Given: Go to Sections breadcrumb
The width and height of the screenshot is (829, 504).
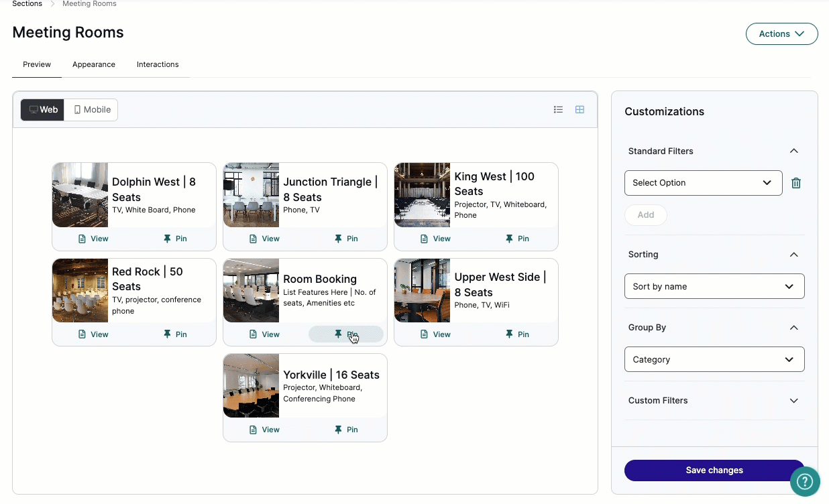Looking at the screenshot, I should [x=27, y=4].
